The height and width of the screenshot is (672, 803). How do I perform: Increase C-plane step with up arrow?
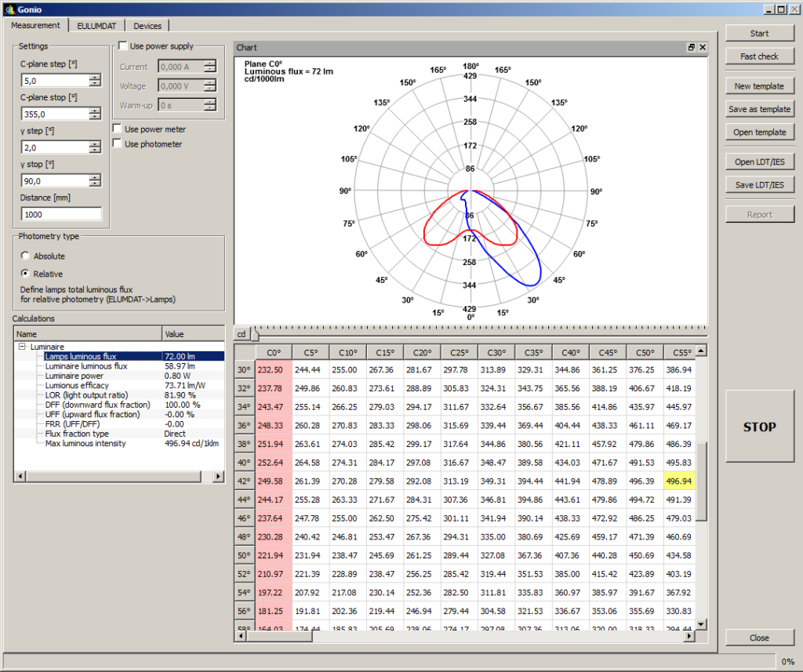coord(95,77)
